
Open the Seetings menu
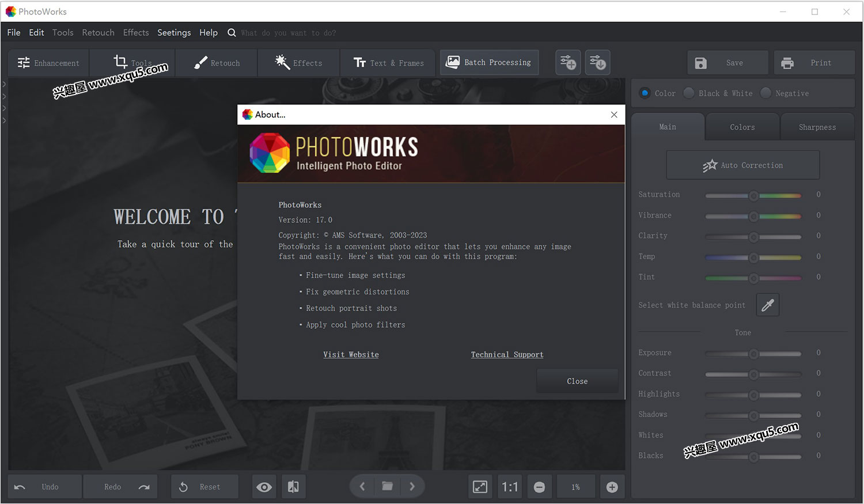174,32
